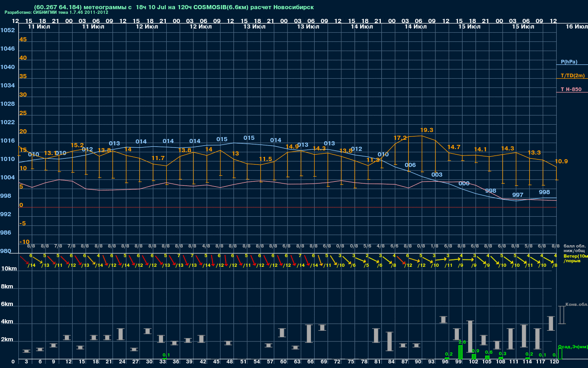Click forecast hour 99 on bottom axis
Image resolution: width=588 pixels, height=368 pixels.
coord(458,362)
